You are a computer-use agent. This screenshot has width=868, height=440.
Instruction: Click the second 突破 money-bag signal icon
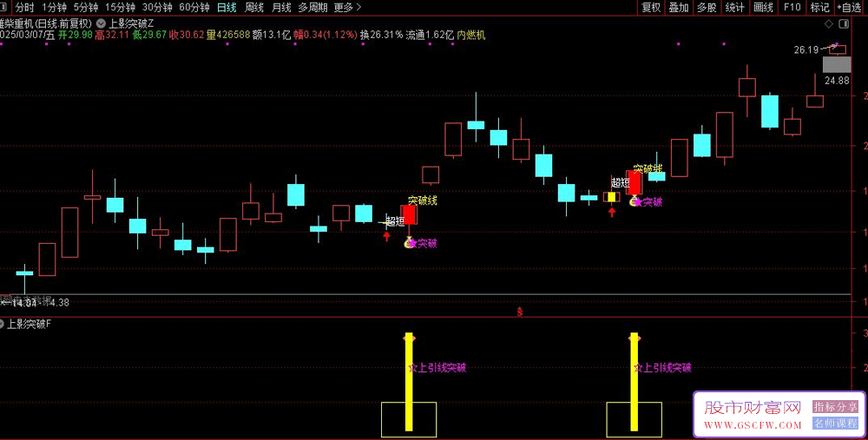coord(635,201)
